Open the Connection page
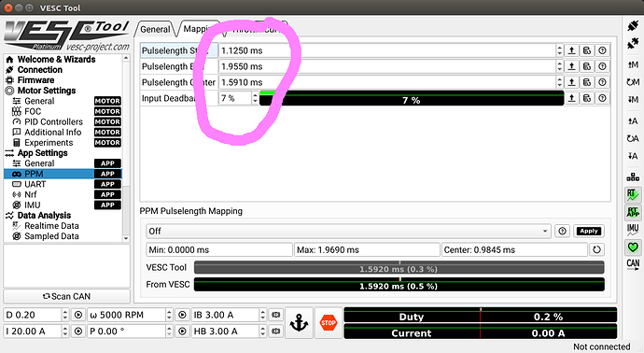The image size is (644, 353). [40, 69]
